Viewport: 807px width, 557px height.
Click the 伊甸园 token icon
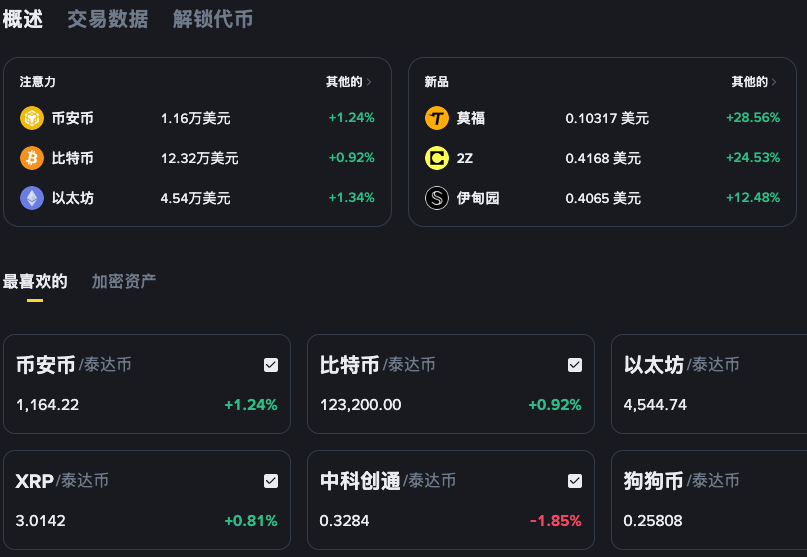437,198
